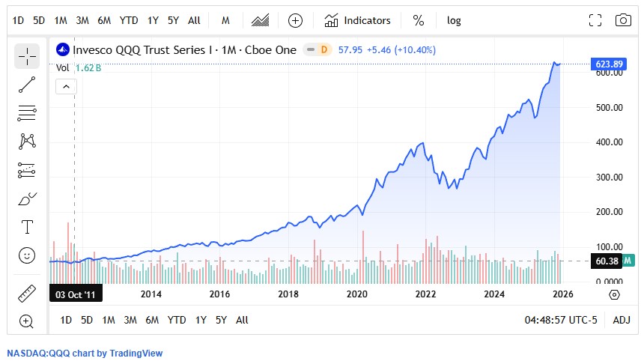Select YTD range in bottom bar

[177, 320]
